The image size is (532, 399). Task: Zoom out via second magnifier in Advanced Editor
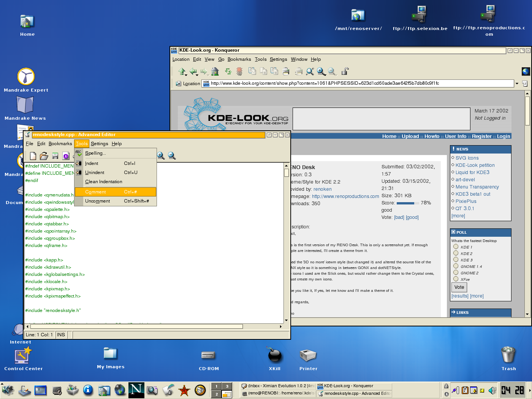point(172,155)
